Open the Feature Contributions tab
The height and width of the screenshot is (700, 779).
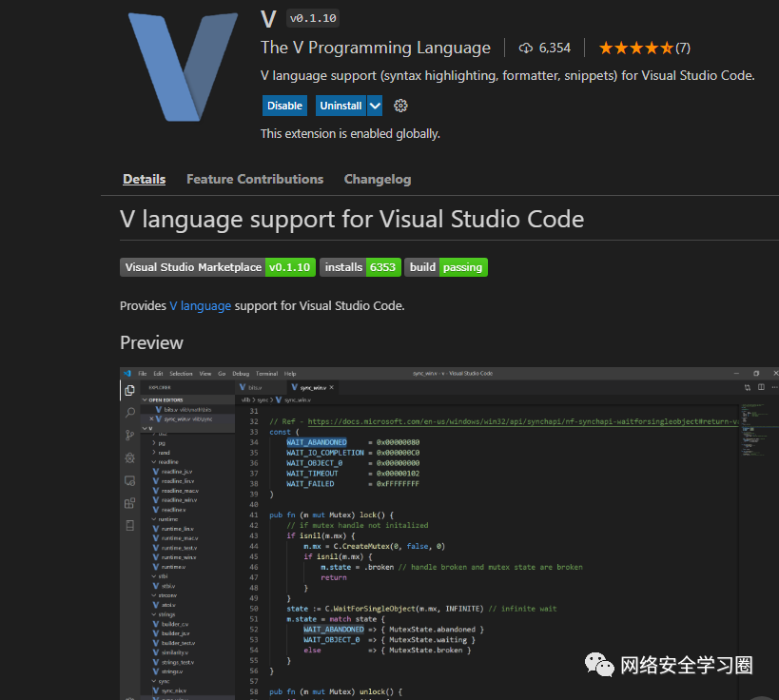pos(255,180)
